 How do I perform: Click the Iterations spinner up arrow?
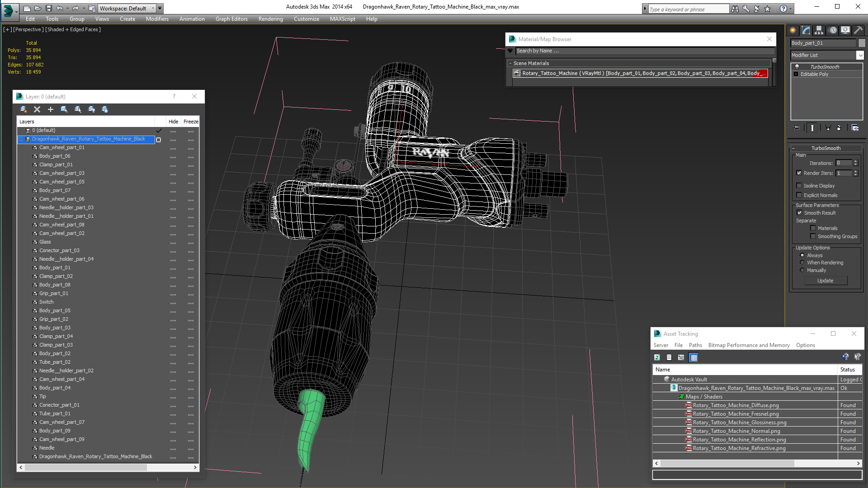click(x=855, y=161)
